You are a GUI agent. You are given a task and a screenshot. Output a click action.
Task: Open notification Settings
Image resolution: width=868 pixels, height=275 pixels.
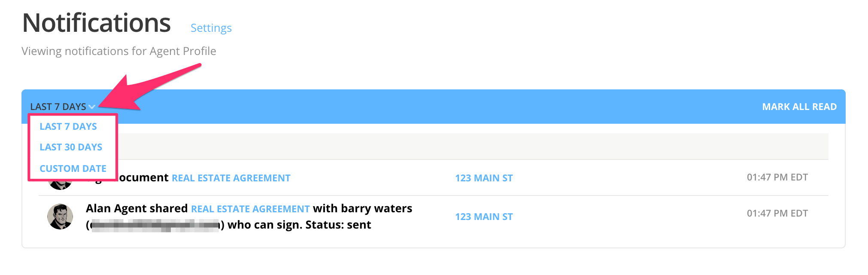[x=211, y=27]
